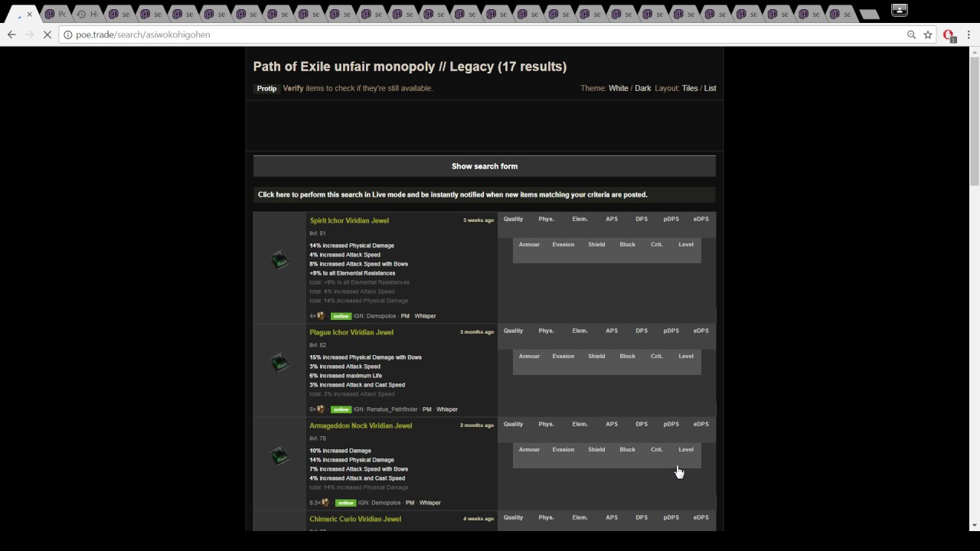The image size is (980, 551).
Task: Open the red Opera-style extension icon
Action: tap(949, 34)
